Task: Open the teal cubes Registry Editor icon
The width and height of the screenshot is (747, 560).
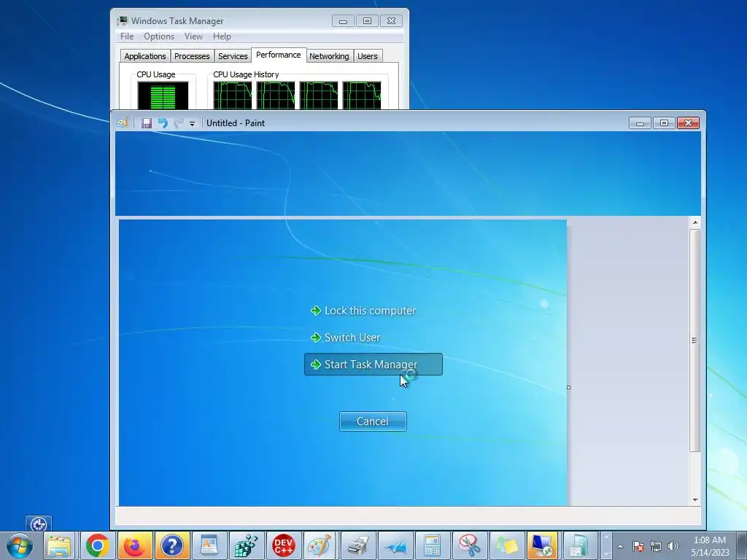Action: pos(247,545)
